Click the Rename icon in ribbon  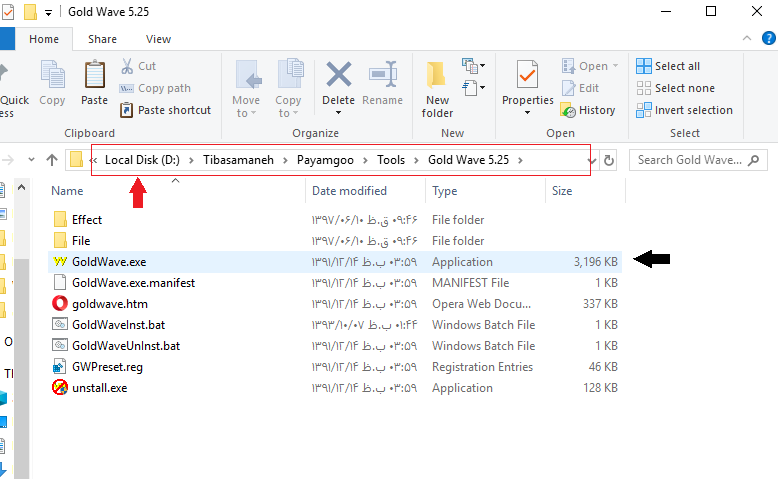(383, 76)
